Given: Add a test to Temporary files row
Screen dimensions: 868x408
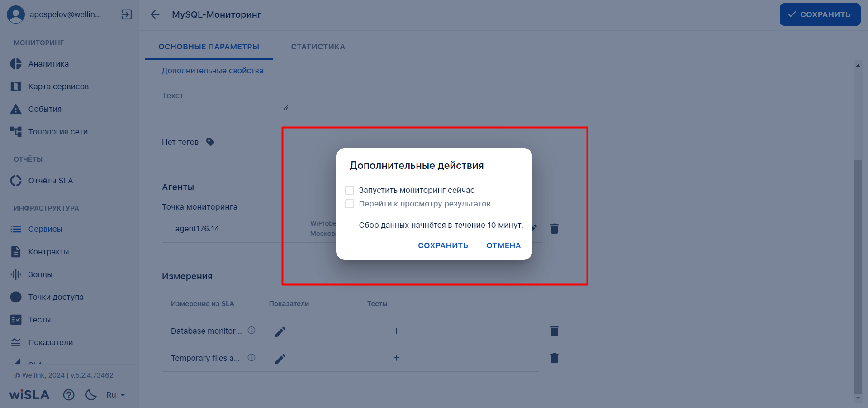Looking at the screenshot, I should 396,358.
